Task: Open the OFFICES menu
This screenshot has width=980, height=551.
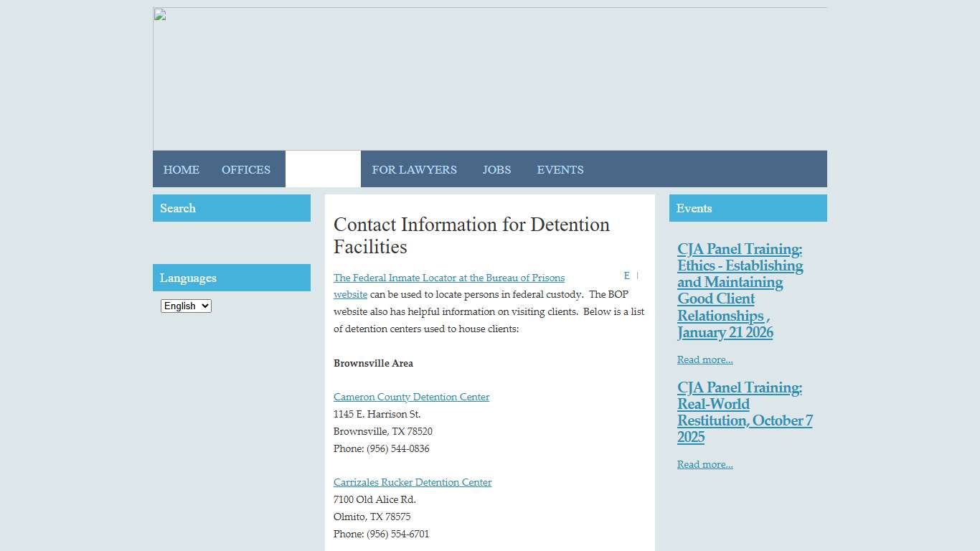Action: click(x=246, y=169)
